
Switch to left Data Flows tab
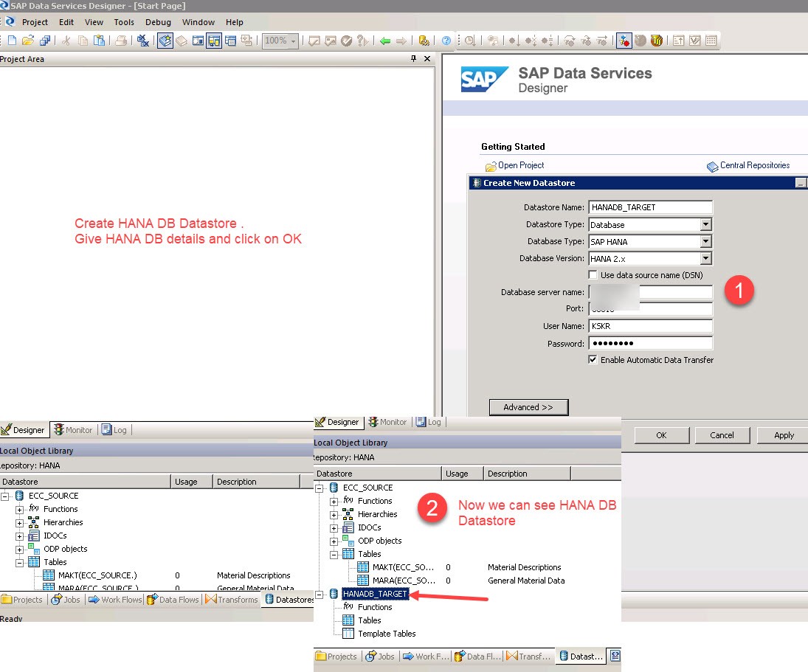pyautogui.click(x=173, y=600)
